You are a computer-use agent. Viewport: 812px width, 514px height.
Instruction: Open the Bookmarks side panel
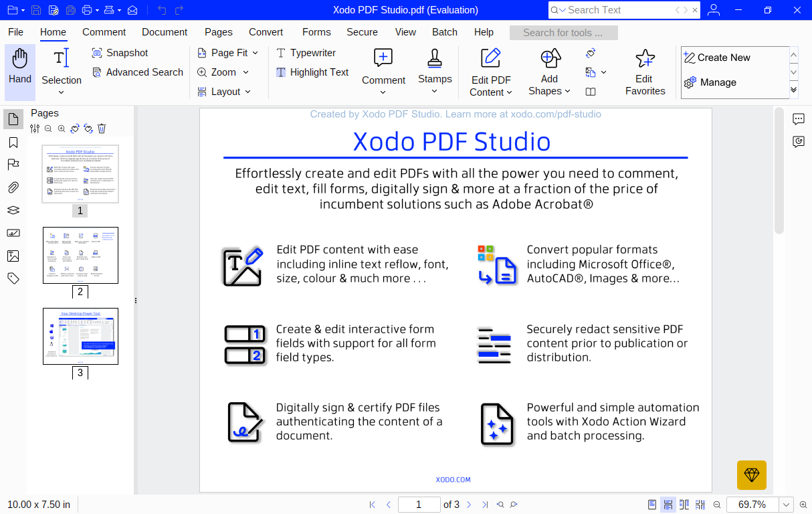pyautogui.click(x=13, y=143)
